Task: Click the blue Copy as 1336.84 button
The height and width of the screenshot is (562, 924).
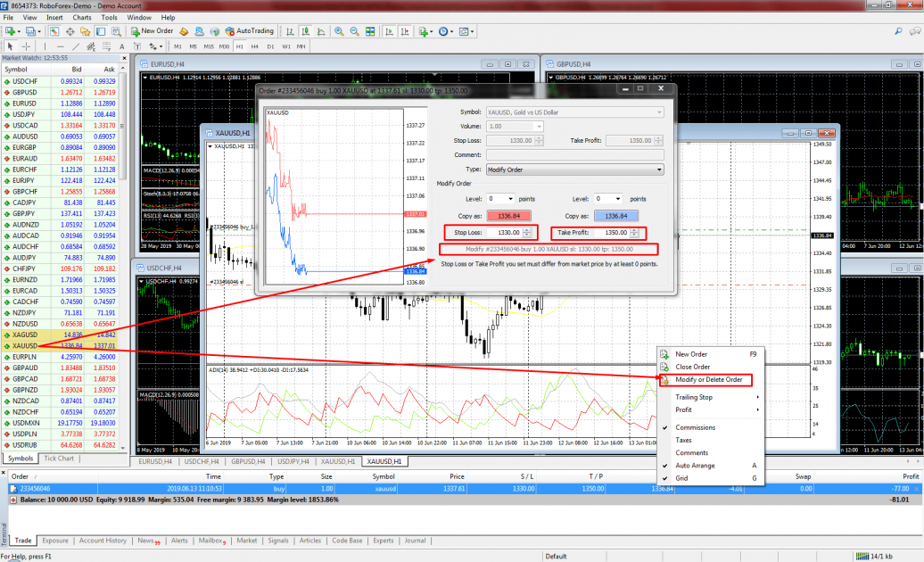Action: pos(615,216)
